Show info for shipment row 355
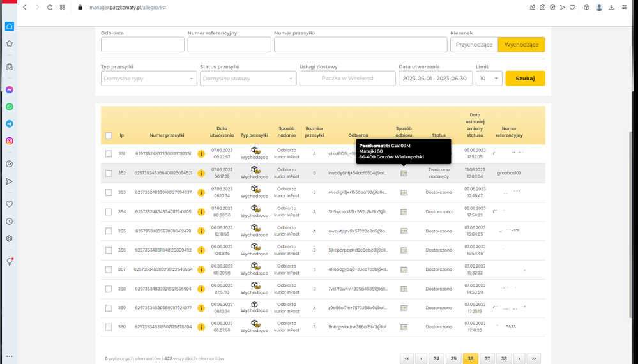This screenshot has height=364, width=638. click(x=201, y=231)
